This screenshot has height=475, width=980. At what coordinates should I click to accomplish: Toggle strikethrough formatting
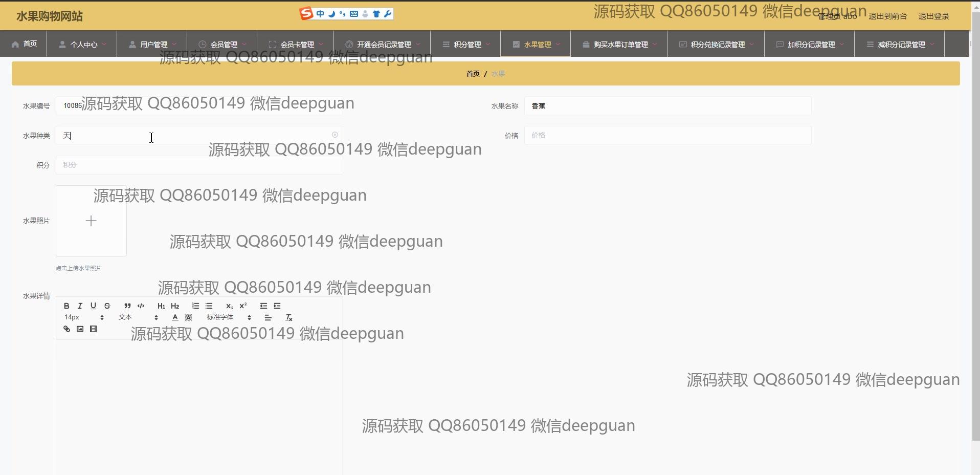(107, 306)
